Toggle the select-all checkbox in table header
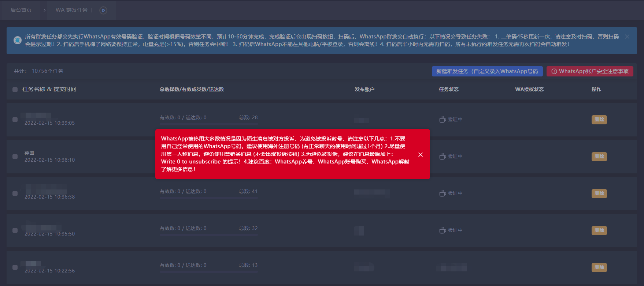Screen dimensions: 644x286 (x=15, y=90)
